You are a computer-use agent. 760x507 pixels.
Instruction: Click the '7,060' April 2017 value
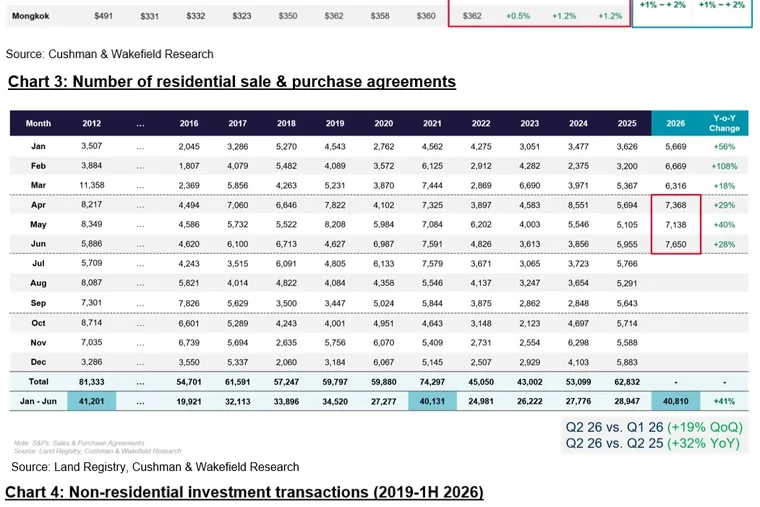tap(238, 205)
